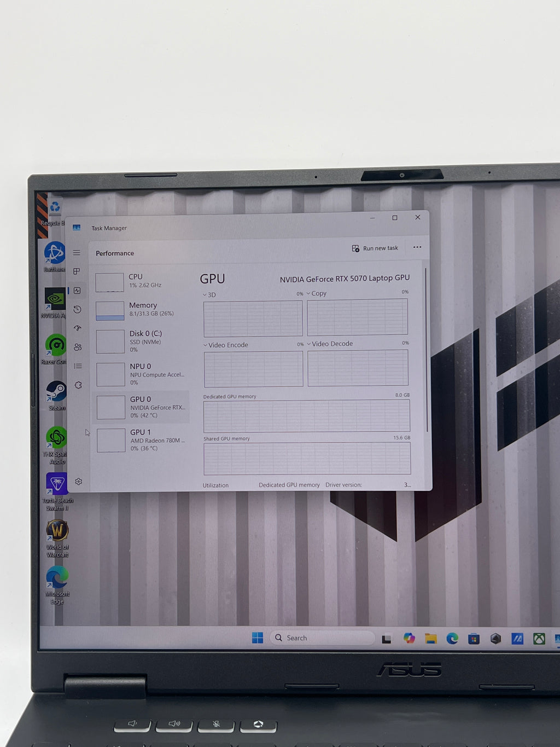This screenshot has width=560, height=747.
Task: Click the 'Driver version:' label
Action: pos(343,485)
